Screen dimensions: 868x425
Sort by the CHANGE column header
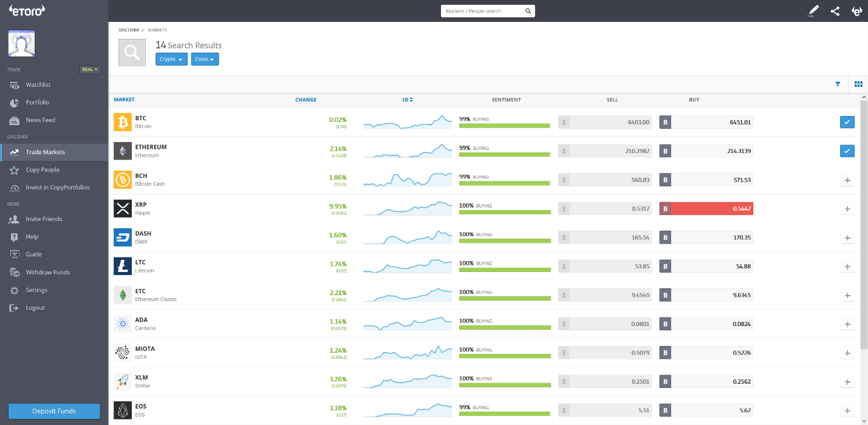tap(306, 100)
